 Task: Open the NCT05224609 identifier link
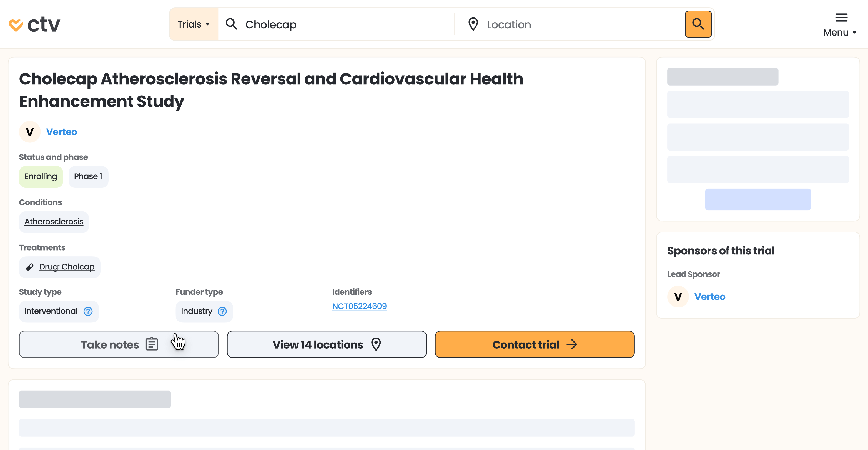pyautogui.click(x=359, y=306)
